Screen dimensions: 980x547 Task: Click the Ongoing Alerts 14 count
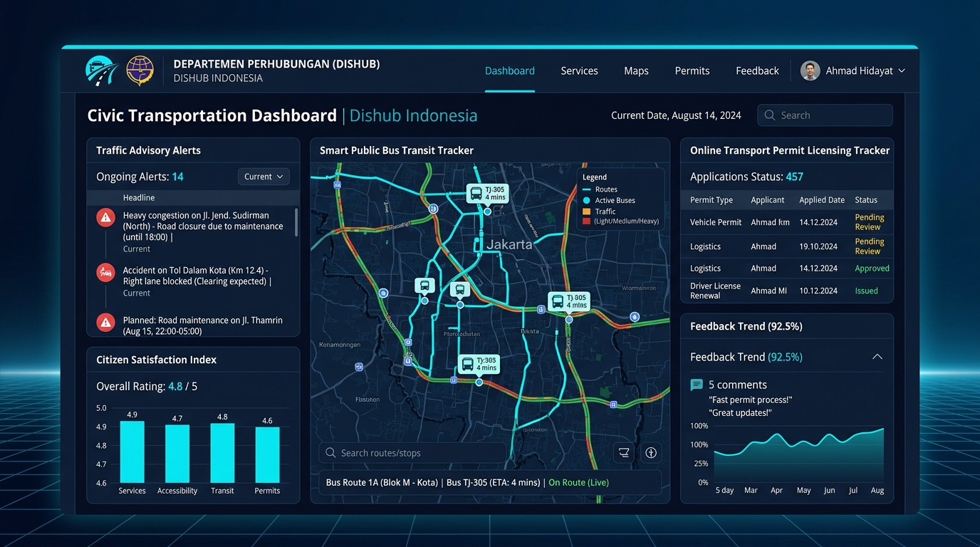coord(177,177)
